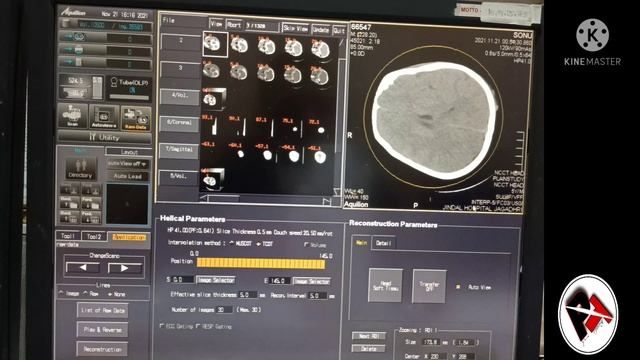Click the yellow Position range bar

pos(261,263)
